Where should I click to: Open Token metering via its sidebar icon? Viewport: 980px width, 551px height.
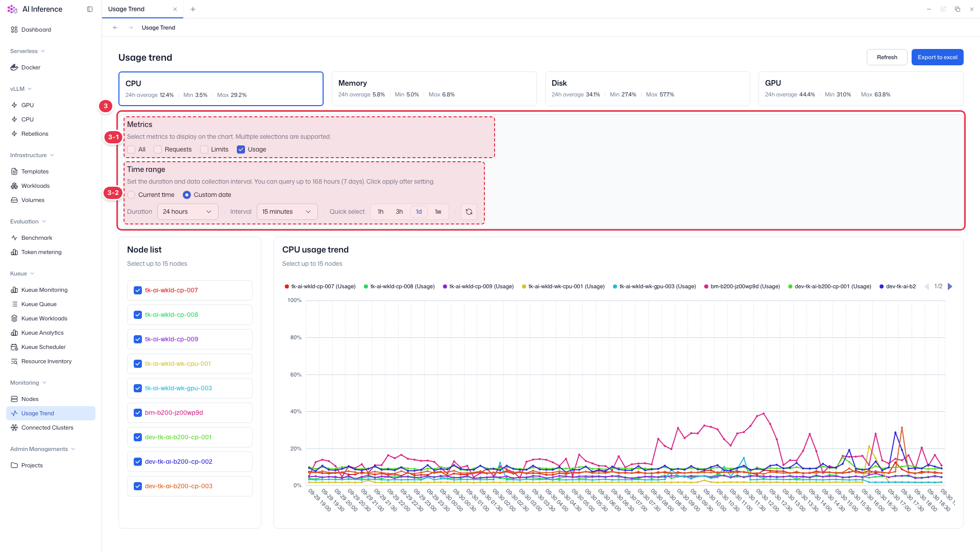(x=14, y=252)
